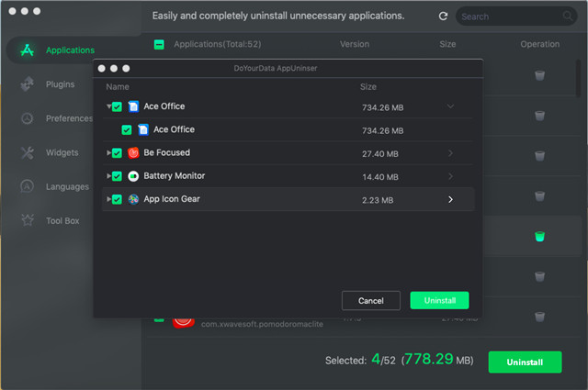
Task: Click the App Icon Gear app icon
Action: coord(133,199)
